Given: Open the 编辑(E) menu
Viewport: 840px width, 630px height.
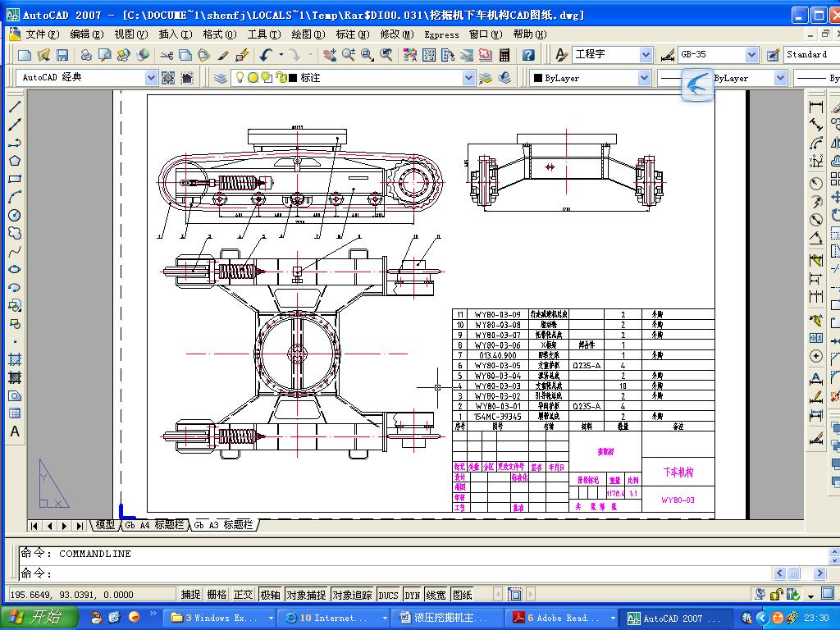Looking at the screenshot, I should point(86,34).
